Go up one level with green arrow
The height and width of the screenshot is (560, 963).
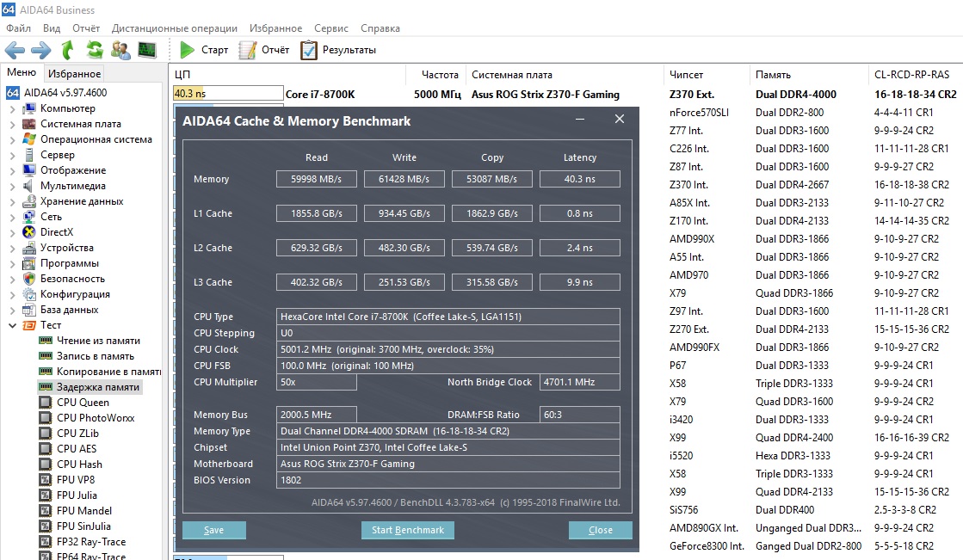pyautogui.click(x=68, y=50)
